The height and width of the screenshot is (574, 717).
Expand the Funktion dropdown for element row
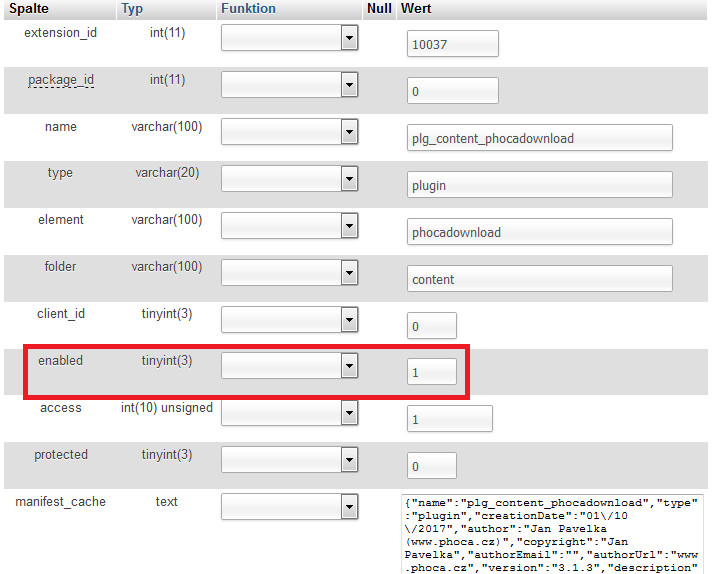coord(289,225)
